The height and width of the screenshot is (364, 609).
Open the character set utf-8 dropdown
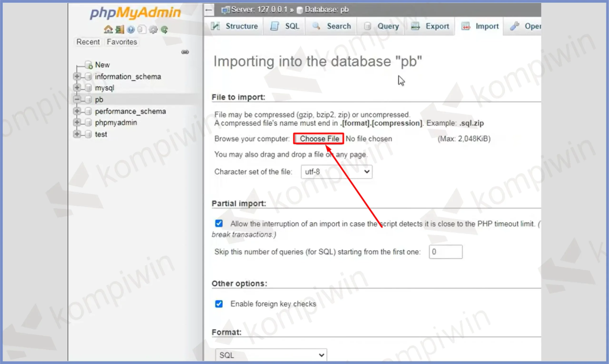tap(336, 172)
